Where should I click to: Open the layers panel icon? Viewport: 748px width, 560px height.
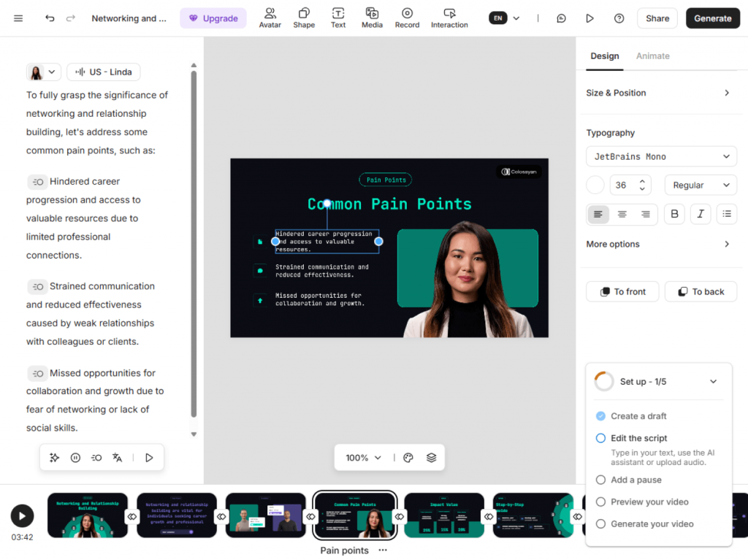(431, 458)
